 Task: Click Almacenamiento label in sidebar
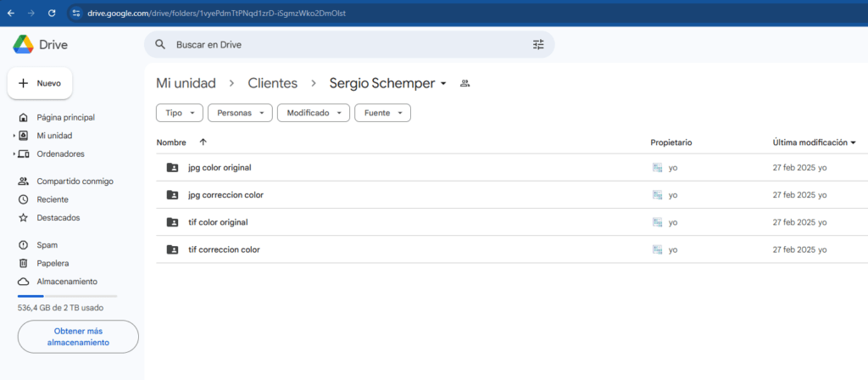(x=67, y=282)
